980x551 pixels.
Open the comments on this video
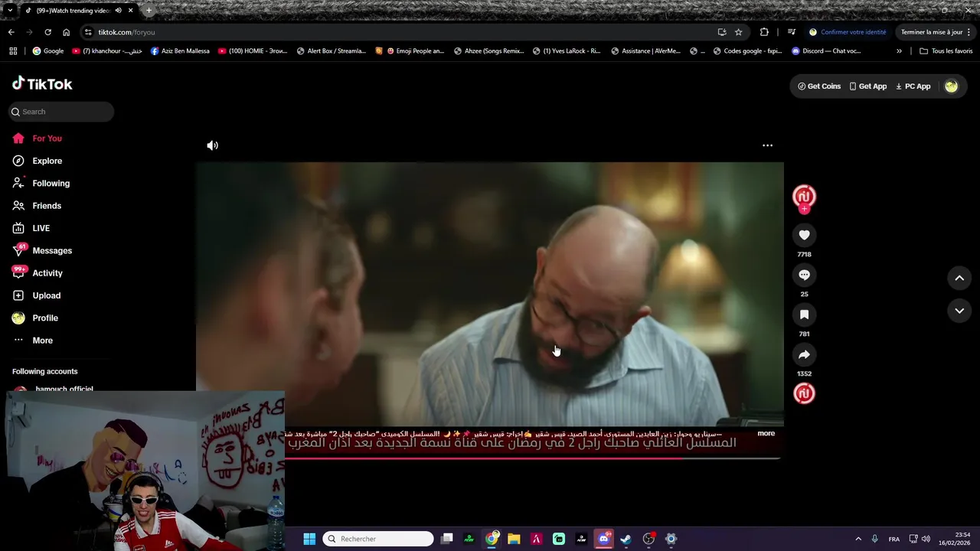click(804, 275)
